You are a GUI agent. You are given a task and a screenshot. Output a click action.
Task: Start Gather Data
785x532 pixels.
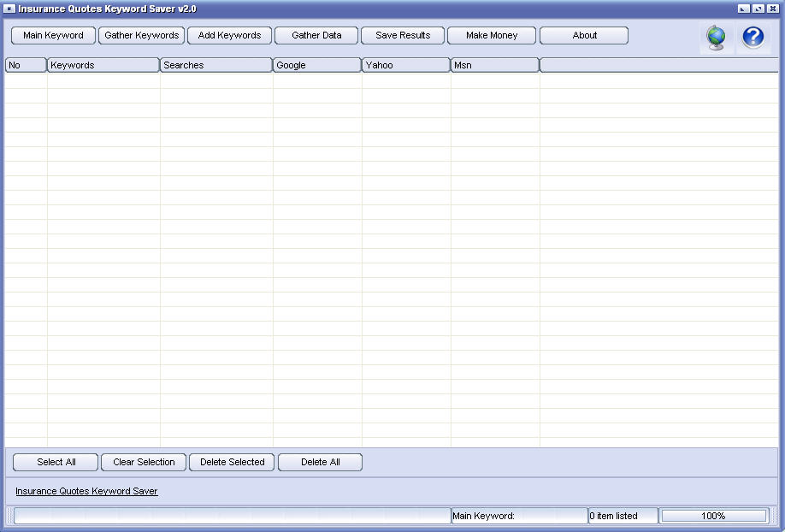[x=316, y=36]
